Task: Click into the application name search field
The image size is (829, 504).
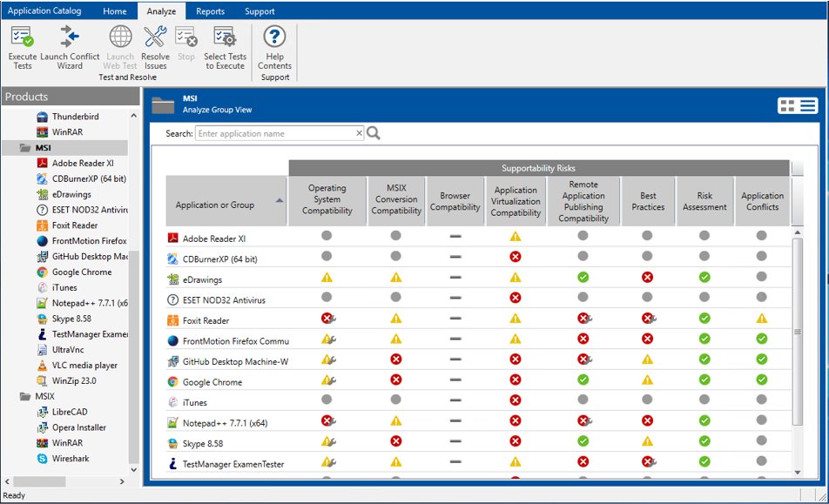Action: pyautogui.click(x=275, y=134)
